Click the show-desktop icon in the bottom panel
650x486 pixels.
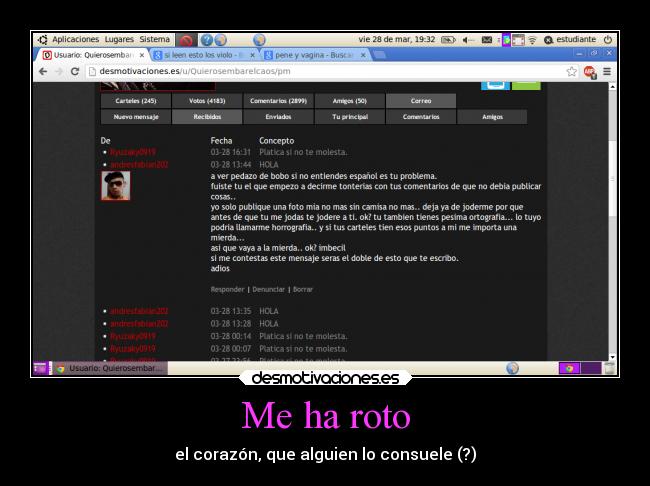pos(41,368)
